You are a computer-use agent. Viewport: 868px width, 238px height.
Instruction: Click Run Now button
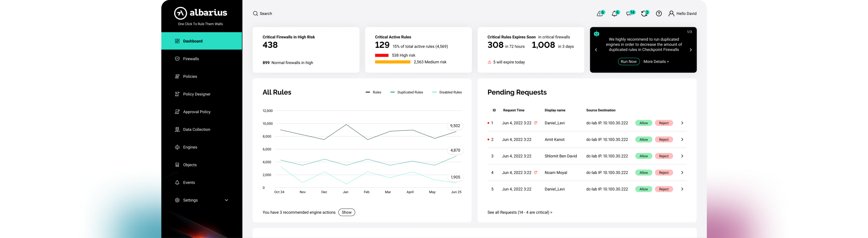(x=629, y=61)
